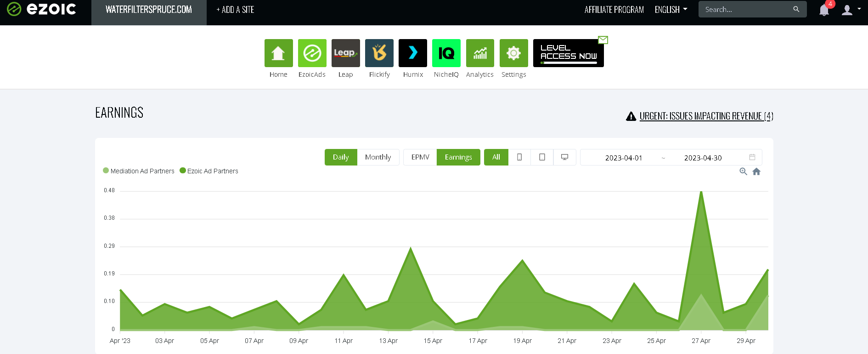The width and height of the screenshot is (868, 354).
Task: Expand the English language dropdown
Action: [x=671, y=10]
